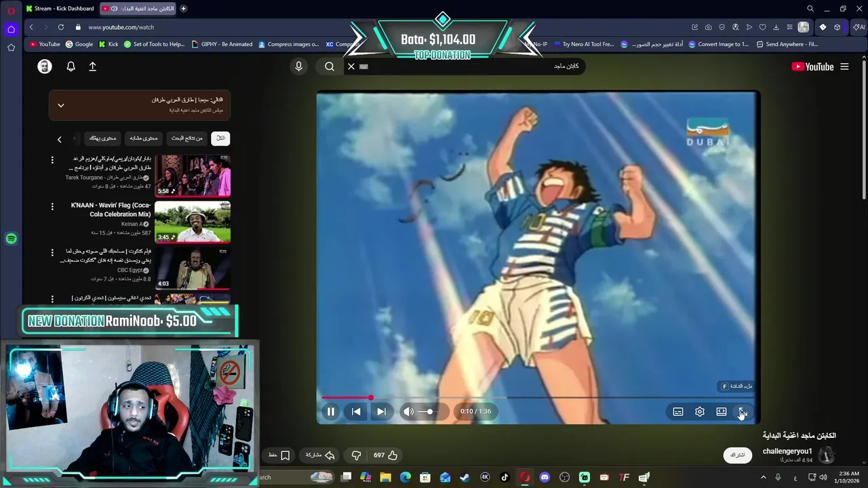Adjust the volume slider knob

click(429, 411)
